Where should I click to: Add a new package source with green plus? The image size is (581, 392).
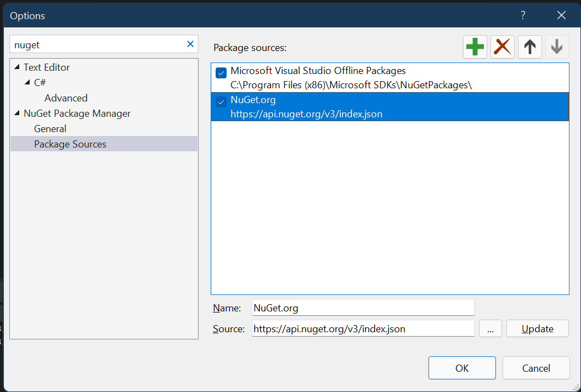(475, 47)
